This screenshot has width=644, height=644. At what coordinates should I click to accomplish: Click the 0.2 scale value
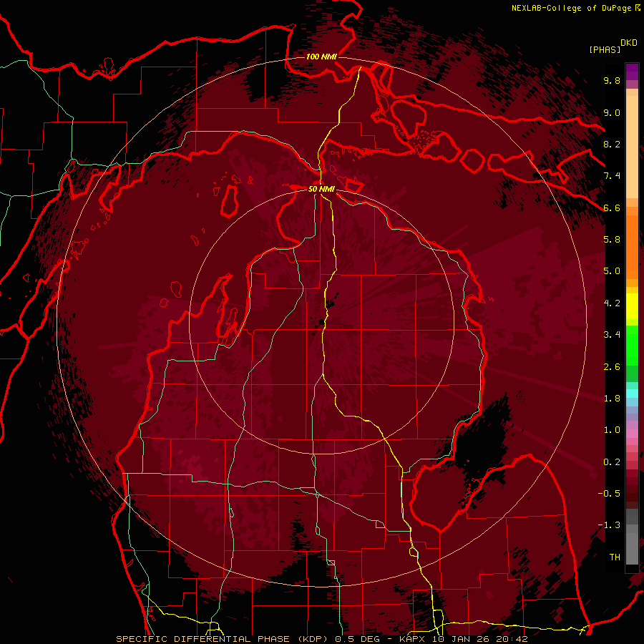click(612, 462)
